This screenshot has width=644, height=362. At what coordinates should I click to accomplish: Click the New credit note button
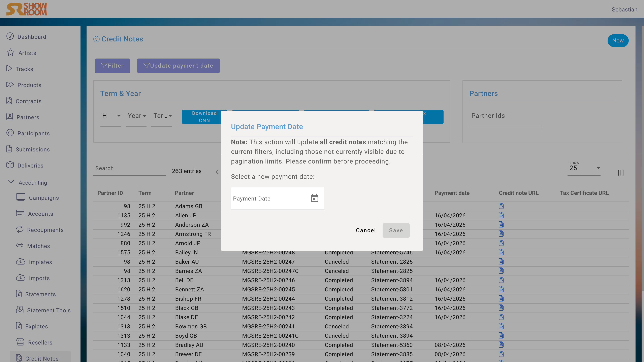(618, 40)
